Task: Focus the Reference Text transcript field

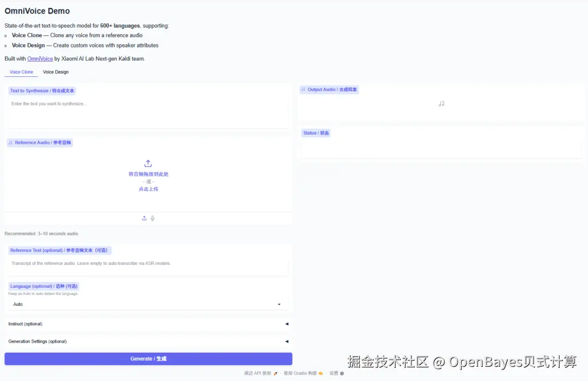Action: coord(148,267)
